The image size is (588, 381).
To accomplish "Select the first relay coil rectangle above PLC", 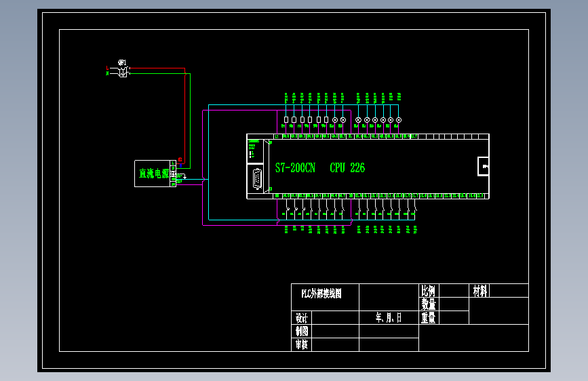I will tap(286, 119).
